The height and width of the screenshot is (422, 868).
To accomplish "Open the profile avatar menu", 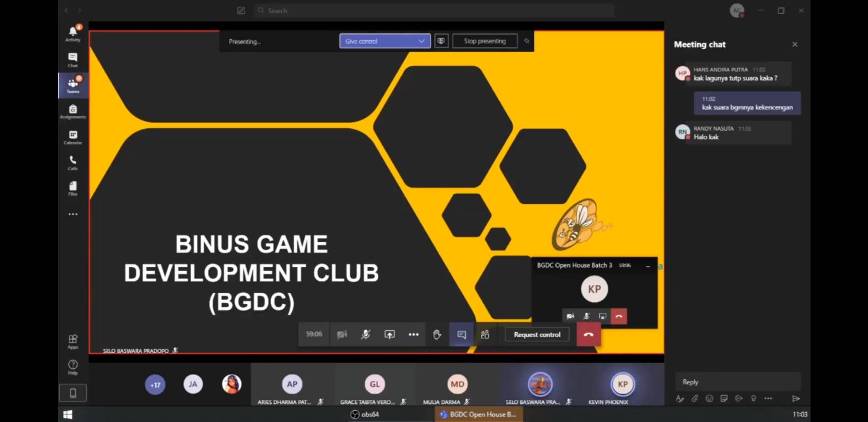I will coord(737,10).
